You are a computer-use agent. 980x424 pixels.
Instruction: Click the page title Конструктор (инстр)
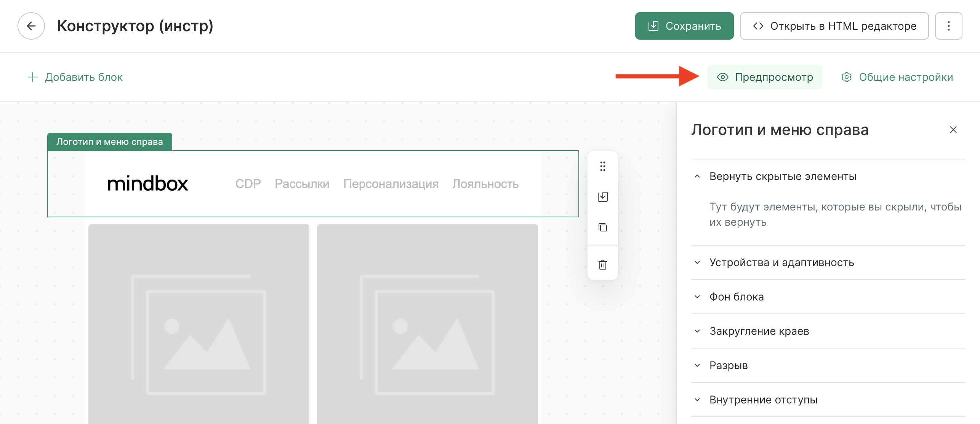135,26
